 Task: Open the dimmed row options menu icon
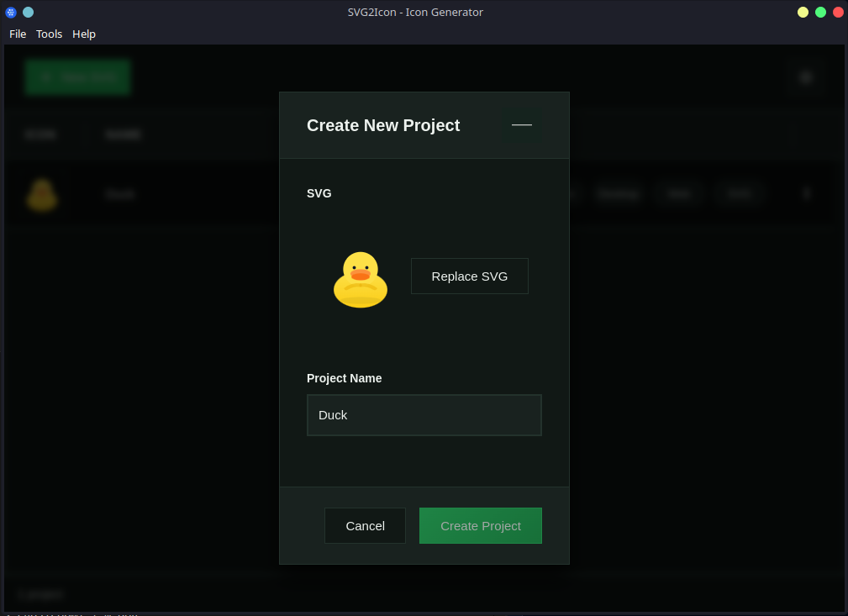(x=806, y=194)
